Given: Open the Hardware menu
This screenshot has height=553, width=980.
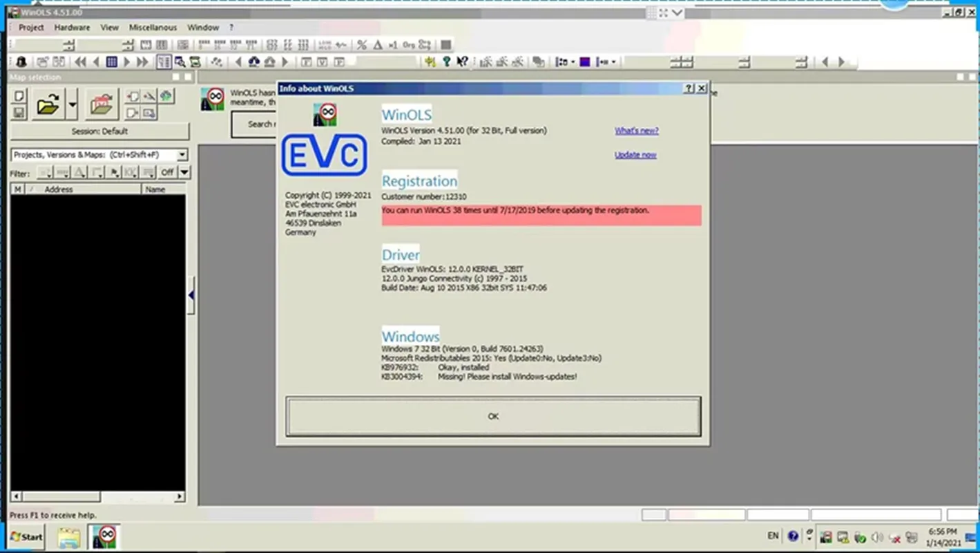Looking at the screenshot, I should pyautogui.click(x=72, y=28).
